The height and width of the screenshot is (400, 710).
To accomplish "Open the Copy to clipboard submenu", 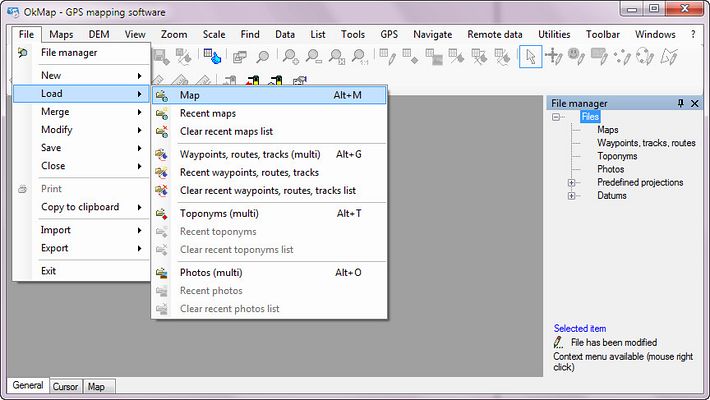I will [x=82, y=207].
